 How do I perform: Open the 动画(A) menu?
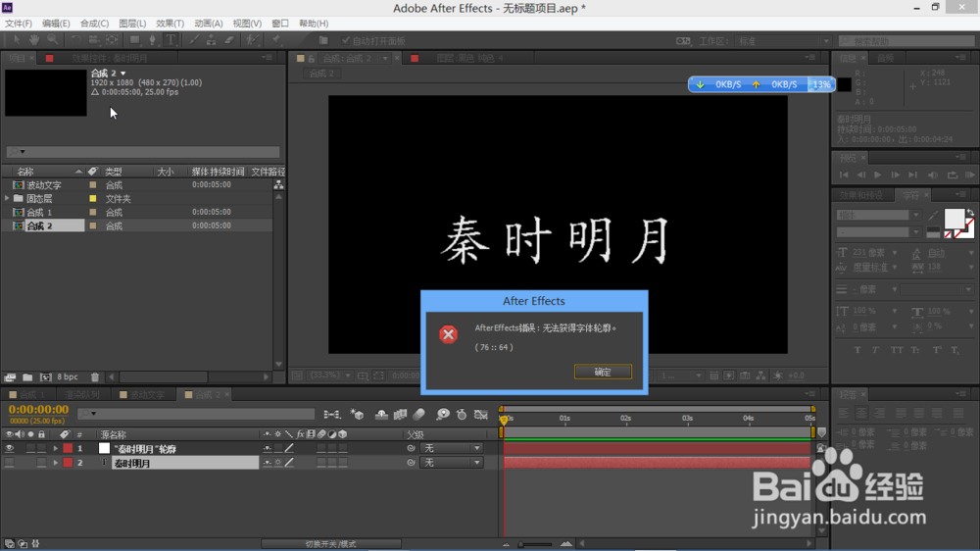[208, 24]
